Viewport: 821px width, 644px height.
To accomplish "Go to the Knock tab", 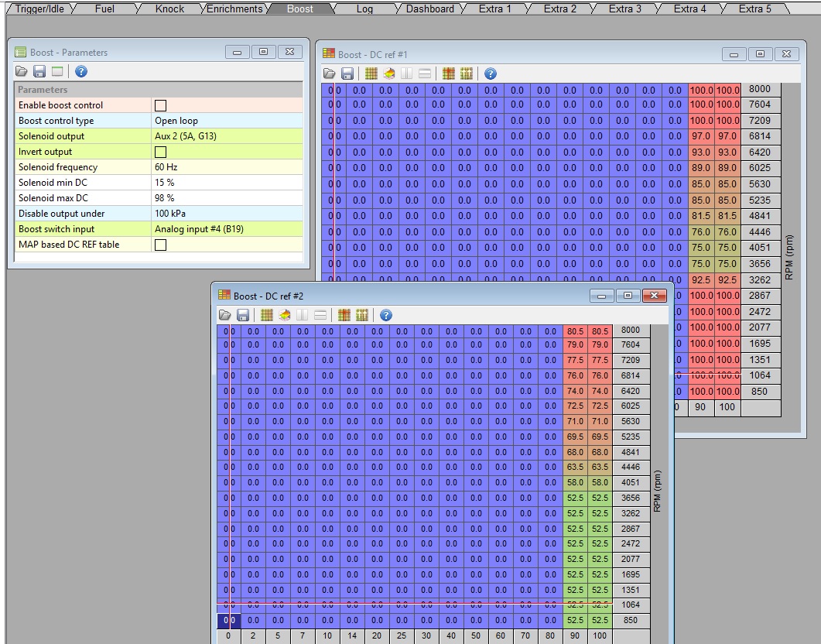I will pyautogui.click(x=169, y=9).
